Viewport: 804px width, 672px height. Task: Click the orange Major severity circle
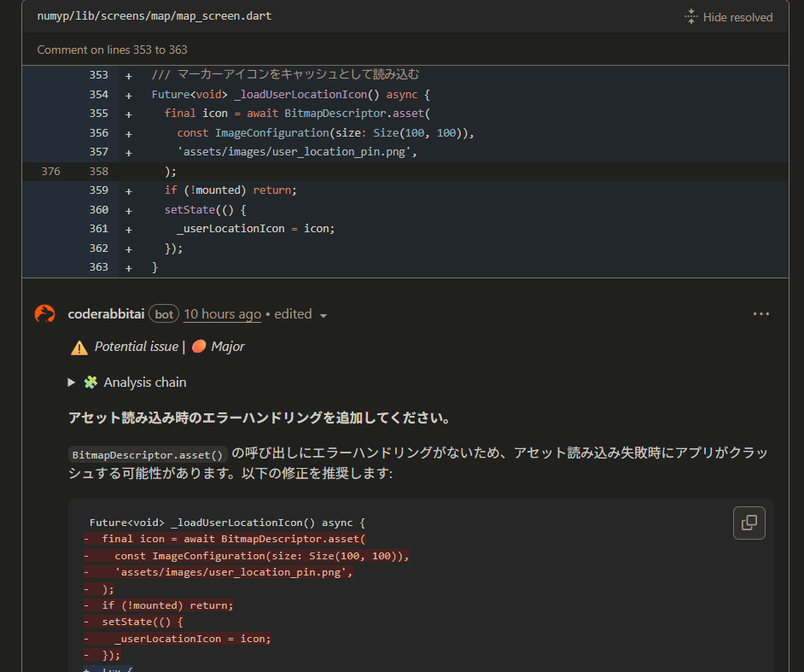pos(199,347)
